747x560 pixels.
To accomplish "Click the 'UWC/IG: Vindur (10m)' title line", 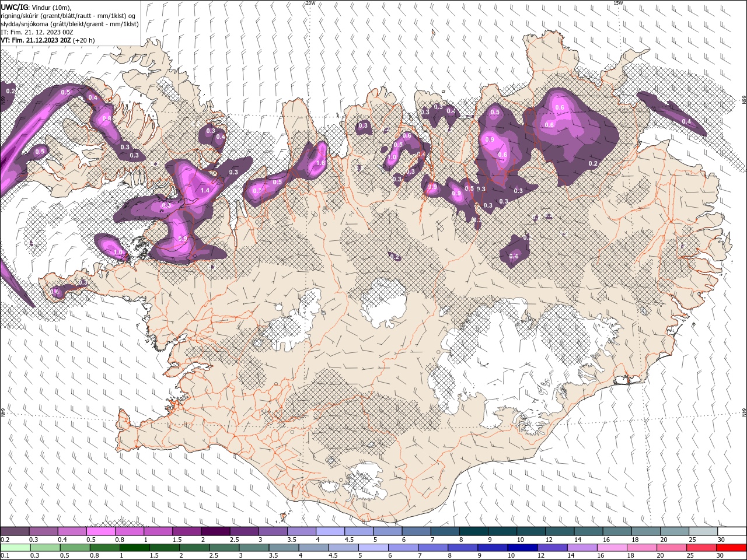I will click(x=36, y=7).
